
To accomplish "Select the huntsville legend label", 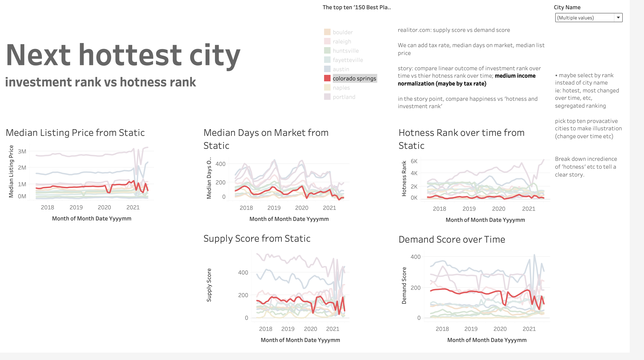I will 346,51.
